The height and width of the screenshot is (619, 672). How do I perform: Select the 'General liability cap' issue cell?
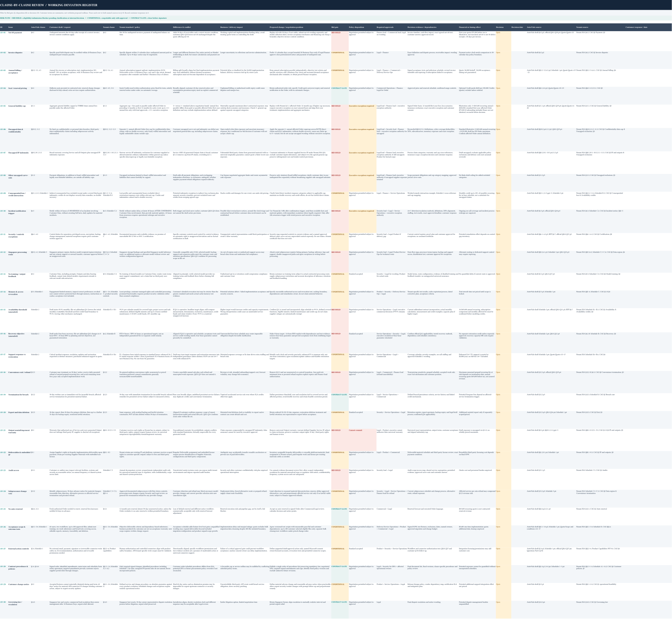tap(19, 116)
